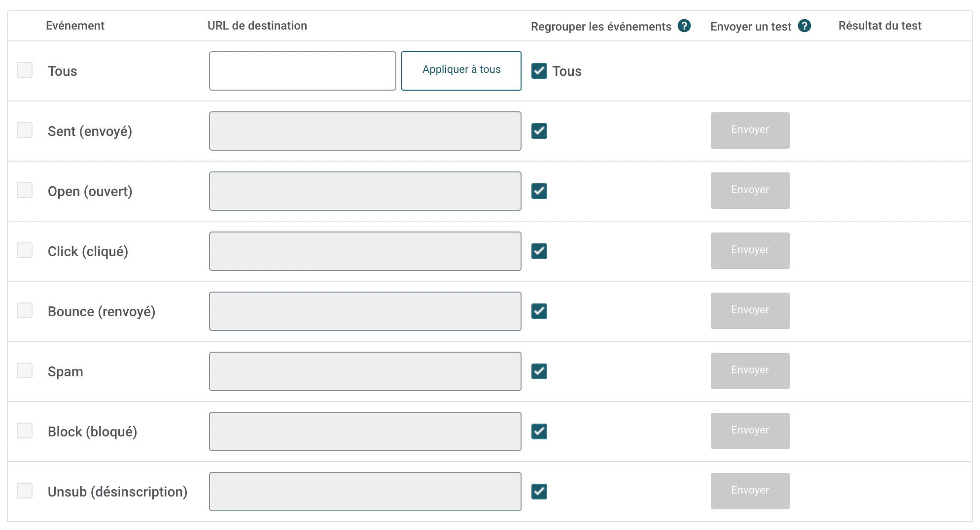The height and width of the screenshot is (530, 980).
Task: Click the Block (bloqué) label
Action: click(x=92, y=431)
